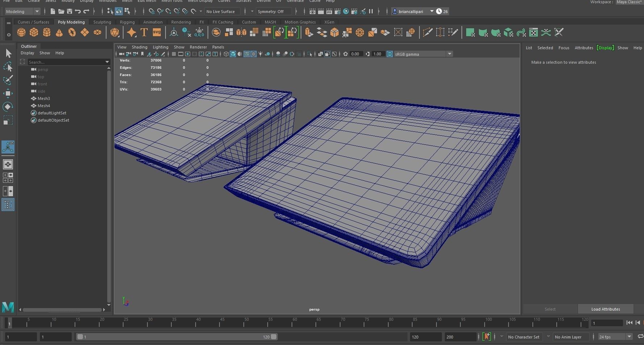Screen dimensions: 644x345
Task: Click the Multi-Cut knife tool icon
Action: (427, 33)
